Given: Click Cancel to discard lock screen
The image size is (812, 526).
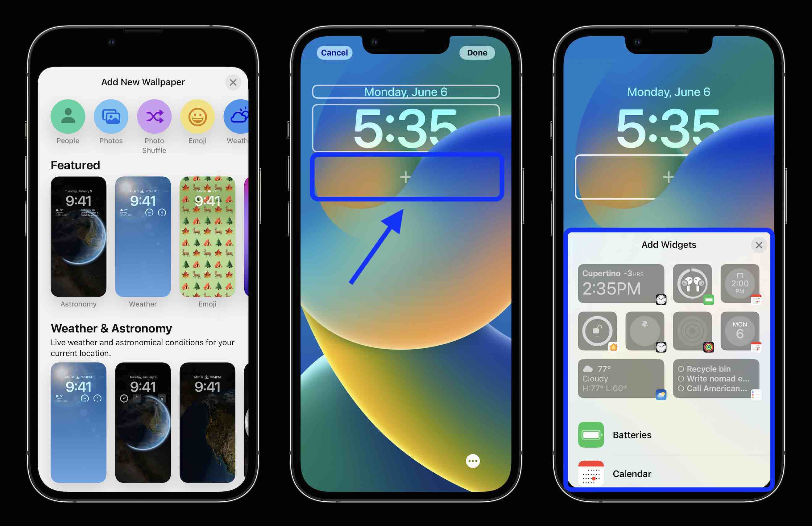Looking at the screenshot, I should click(333, 53).
